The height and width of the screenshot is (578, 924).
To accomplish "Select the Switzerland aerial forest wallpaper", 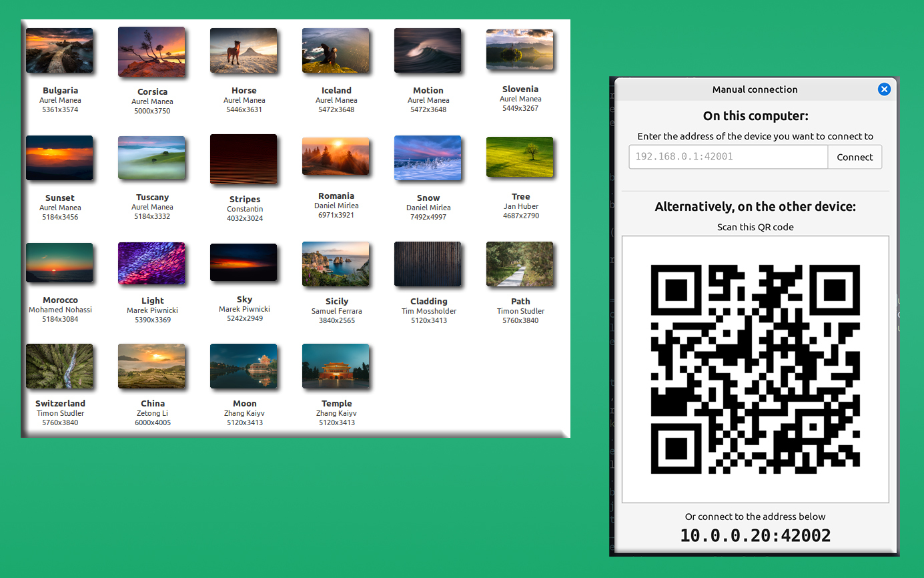I will pyautogui.click(x=59, y=366).
